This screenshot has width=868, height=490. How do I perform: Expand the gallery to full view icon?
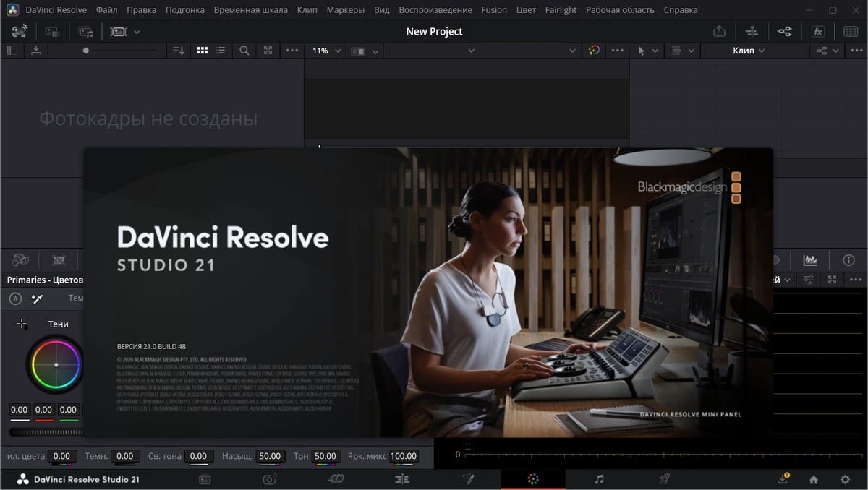point(268,51)
